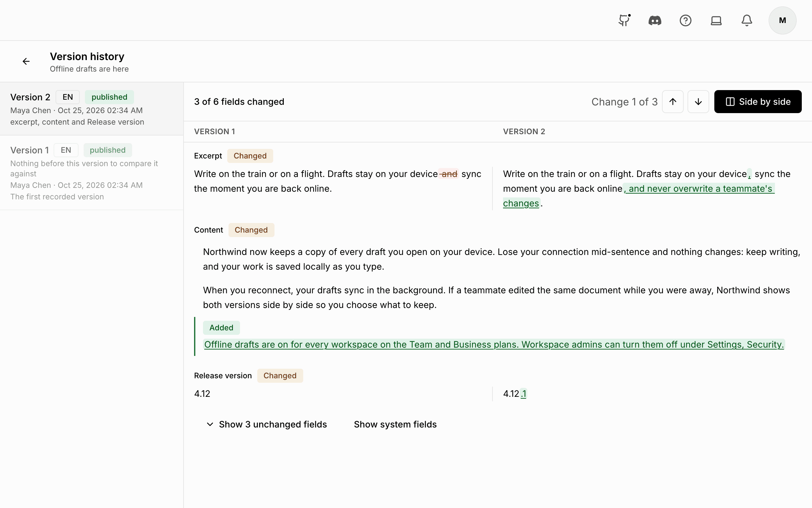Open notifications bell
Screen dimensions: 812x508
(747, 20)
